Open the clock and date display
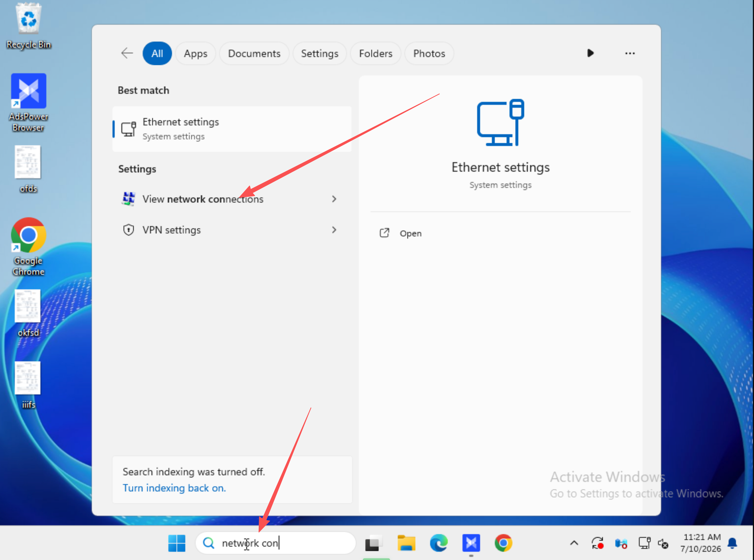The image size is (754, 560). pyautogui.click(x=701, y=543)
